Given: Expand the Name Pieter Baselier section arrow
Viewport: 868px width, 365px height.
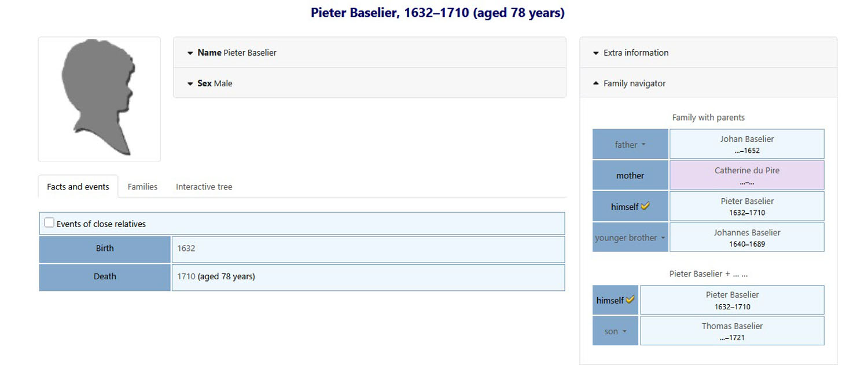Looking at the screenshot, I should tap(190, 53).
